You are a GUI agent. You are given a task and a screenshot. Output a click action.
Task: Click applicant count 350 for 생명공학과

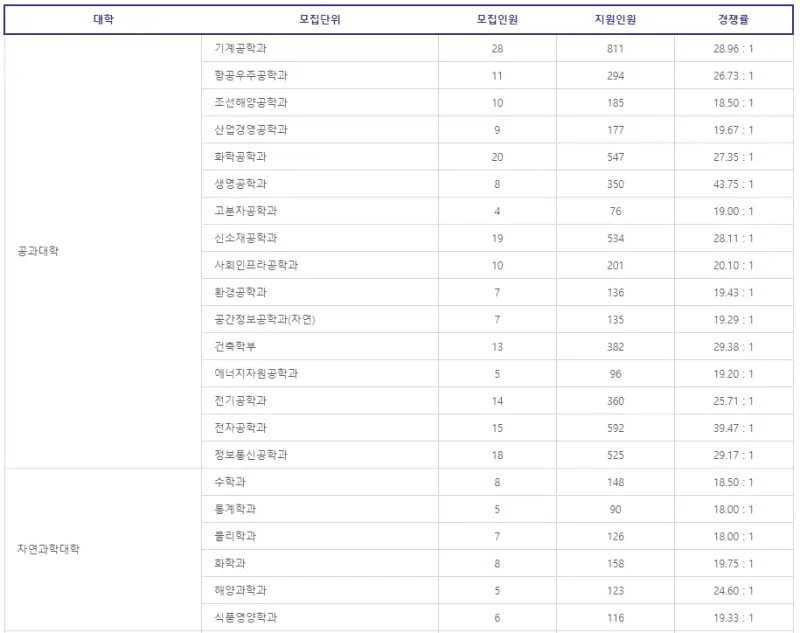pyautogui.click(x=615, y=184)
